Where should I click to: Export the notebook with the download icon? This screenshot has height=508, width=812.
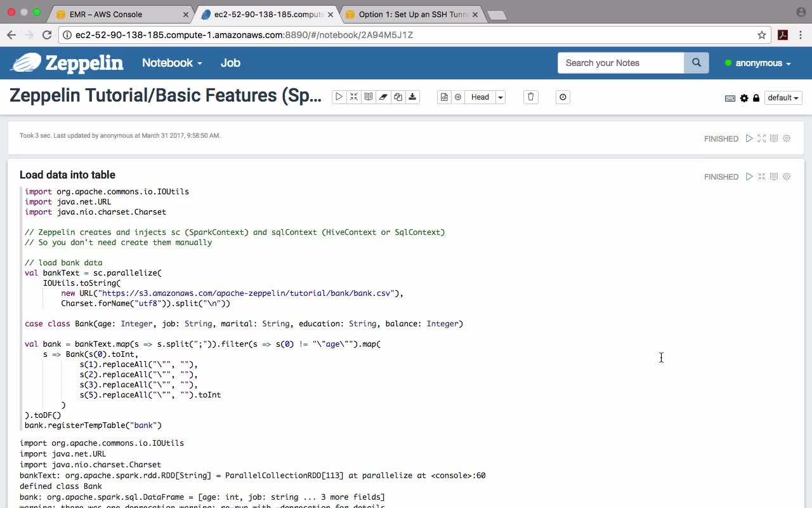pyautogui.click(x=412, y=97)
